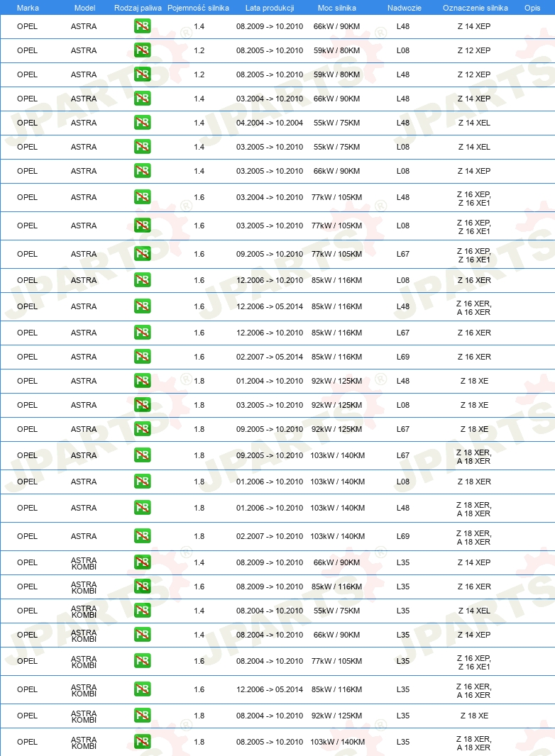
Task: Click the L69 body code in the 1.6 row
Action: pyautogui.click(x=403, y=357)
